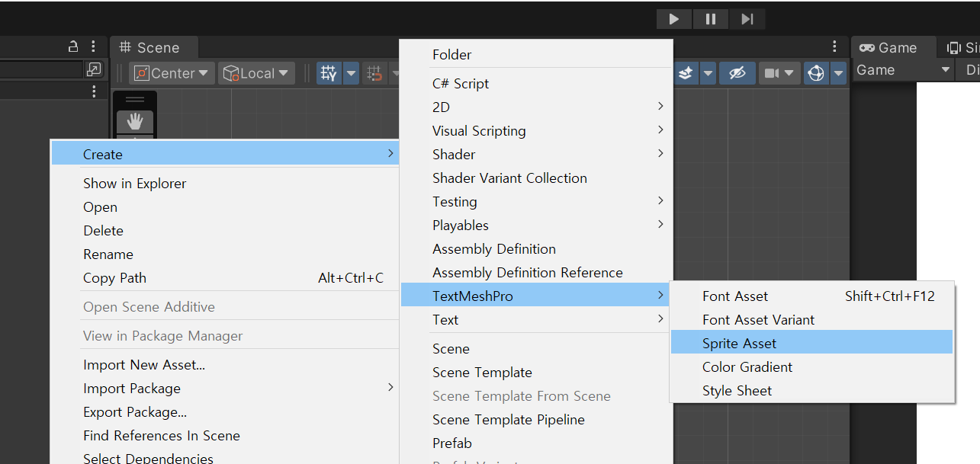Select Assembly Definition Reference item
980x464 pixels.
pos(537,272)
